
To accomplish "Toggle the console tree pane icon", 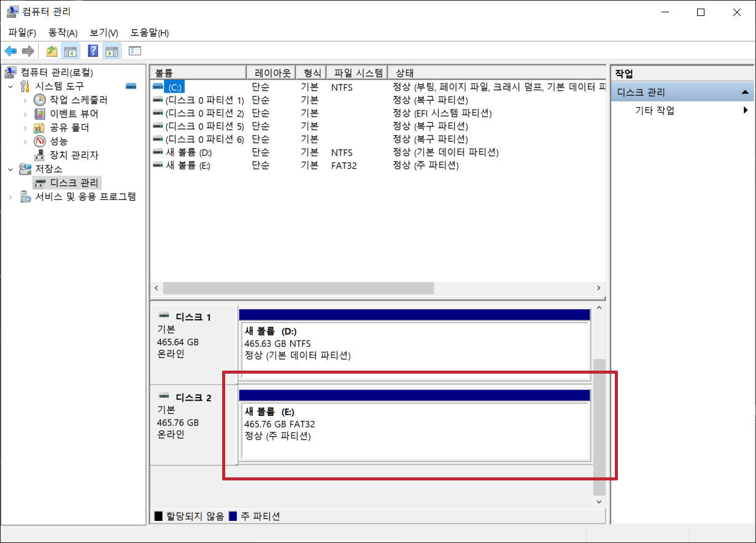I will click(71, 50).
